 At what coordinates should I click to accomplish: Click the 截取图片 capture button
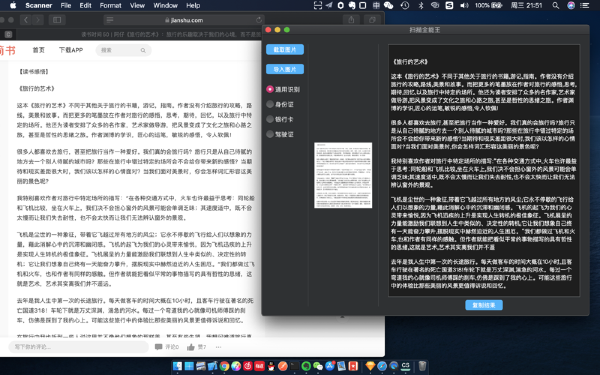(285, 49)
